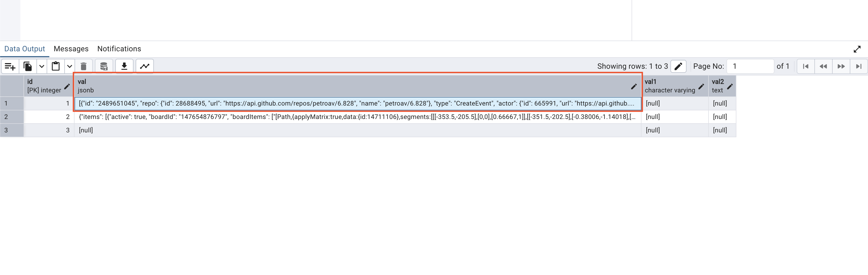Screen dimensions: 868x275
Task: Click the Page No input field
Action: 750,67
